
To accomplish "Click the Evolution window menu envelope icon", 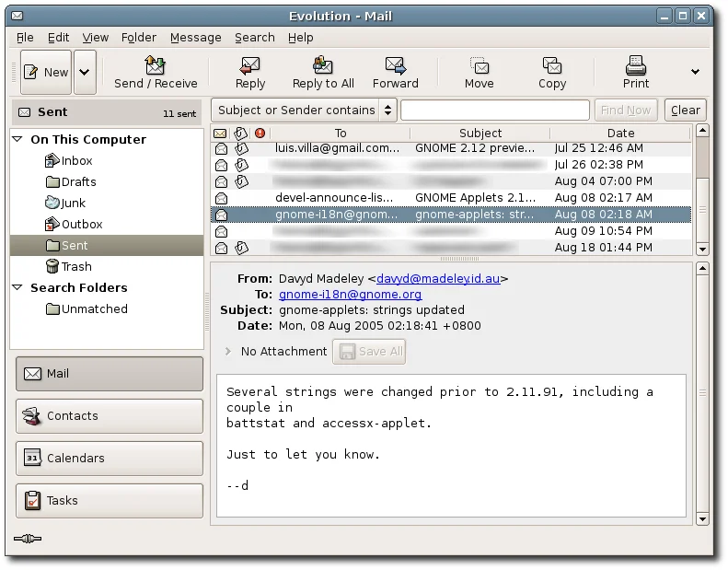I will [17, 16].
